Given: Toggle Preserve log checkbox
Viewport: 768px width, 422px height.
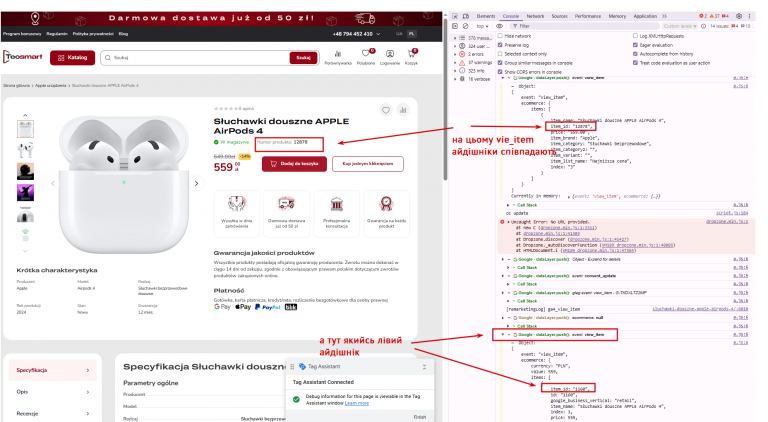Looking at the screenshot, I should click(x=500, y=45).
